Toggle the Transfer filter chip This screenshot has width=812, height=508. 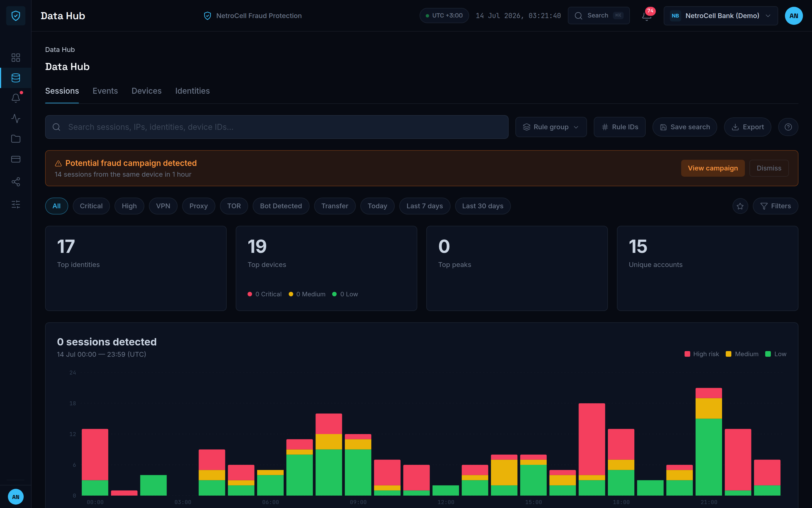point(335,206)
